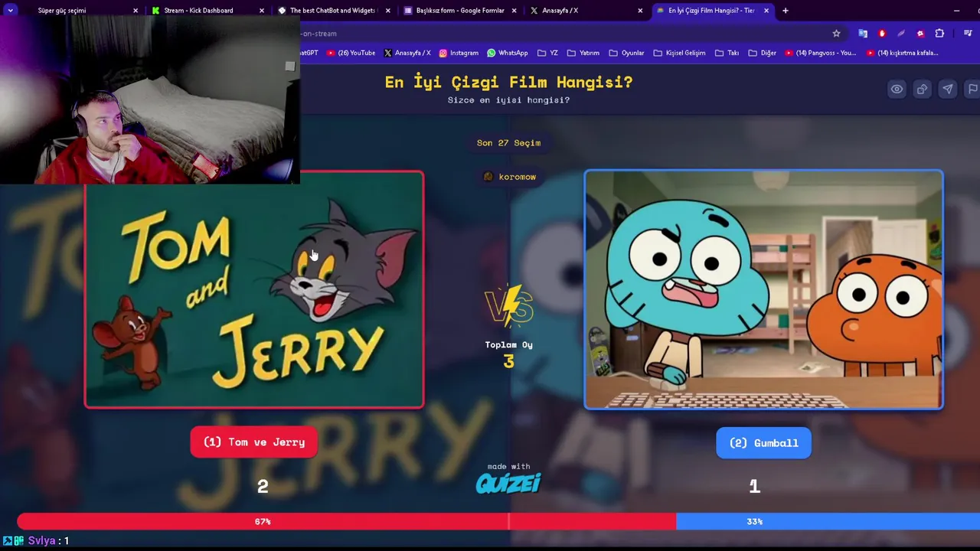Open the Instagram bookmark
The image size is (980, 551).
[459, 53]
